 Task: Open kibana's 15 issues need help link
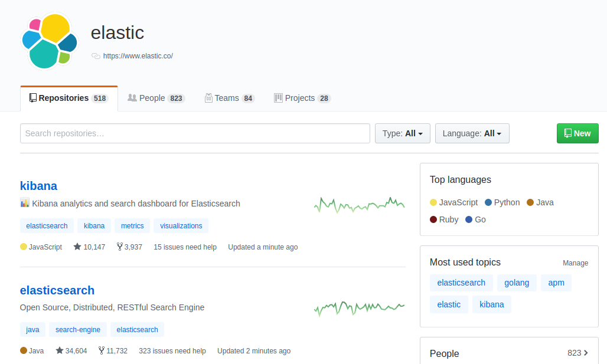click(x=185, y=247)
